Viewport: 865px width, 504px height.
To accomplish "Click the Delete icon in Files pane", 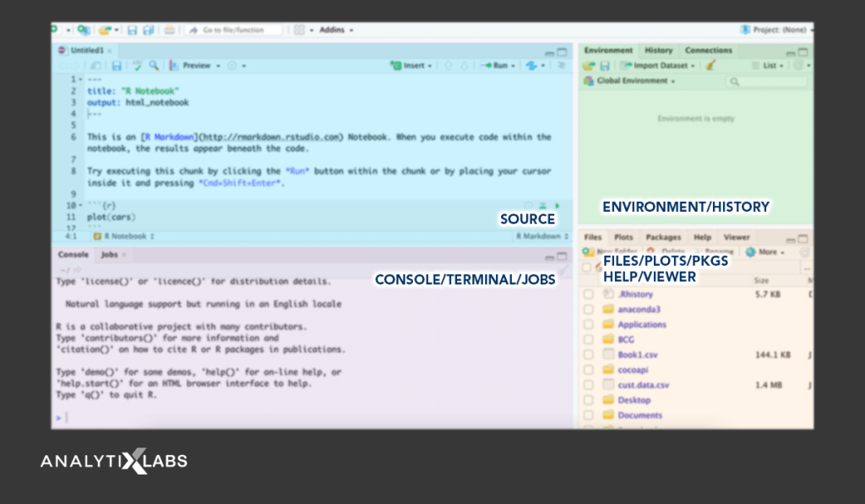I will click(650, 252).
